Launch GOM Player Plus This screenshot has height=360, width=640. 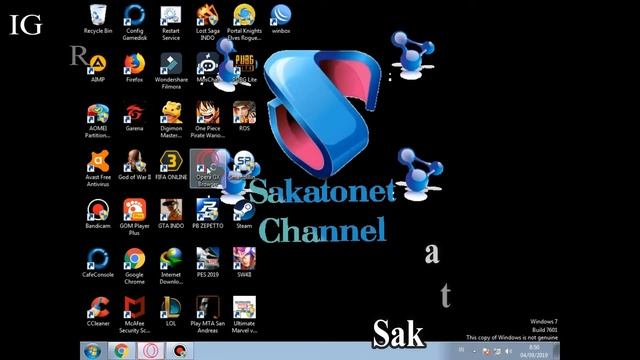click(134, 218)
